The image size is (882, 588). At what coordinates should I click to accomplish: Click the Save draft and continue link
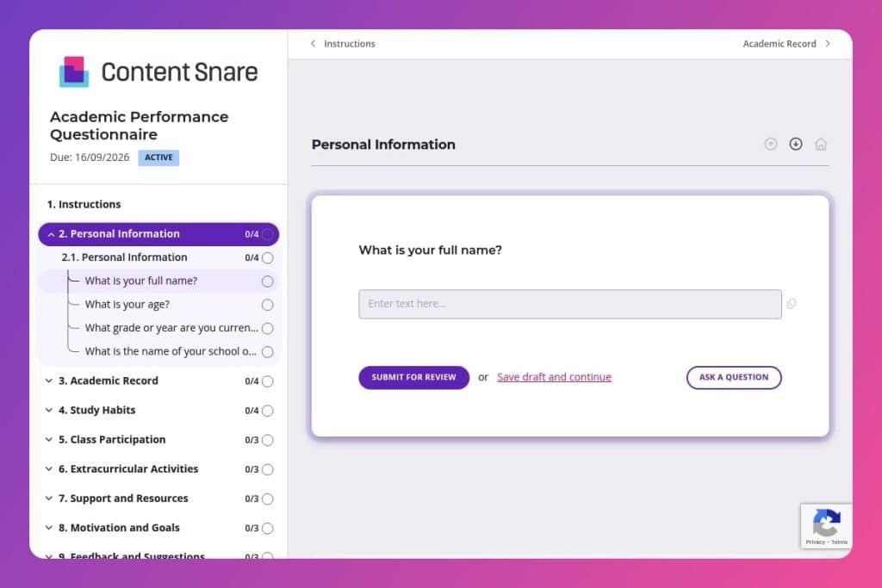pos(554,377)
